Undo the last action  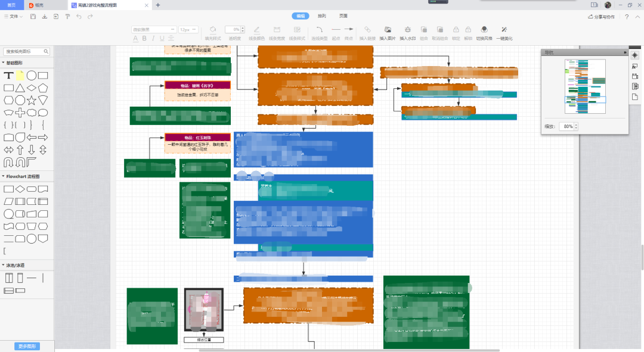(x=79, y=17)
